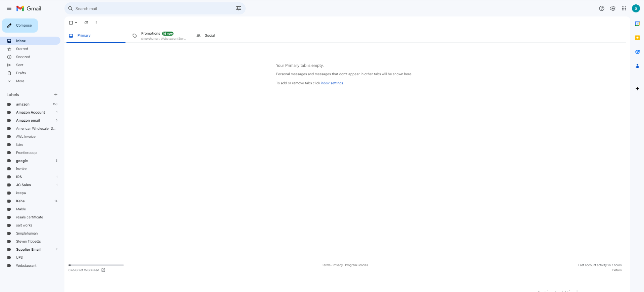Click the Gmail logo

29,8
